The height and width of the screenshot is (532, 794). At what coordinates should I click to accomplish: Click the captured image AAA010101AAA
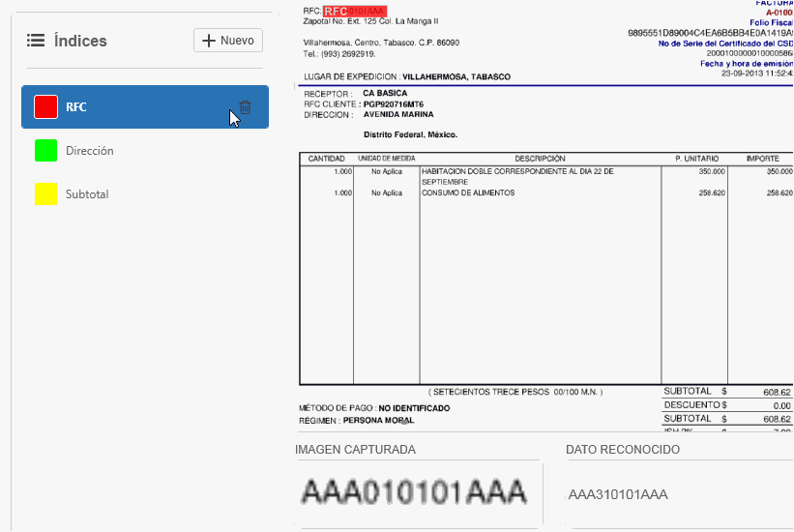(414, 491)
